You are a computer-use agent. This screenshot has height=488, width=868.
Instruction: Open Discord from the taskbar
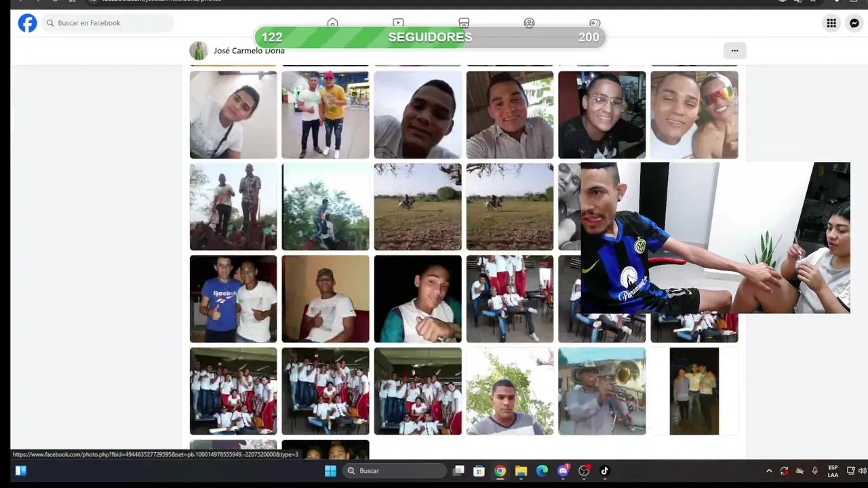click(563, 470)
